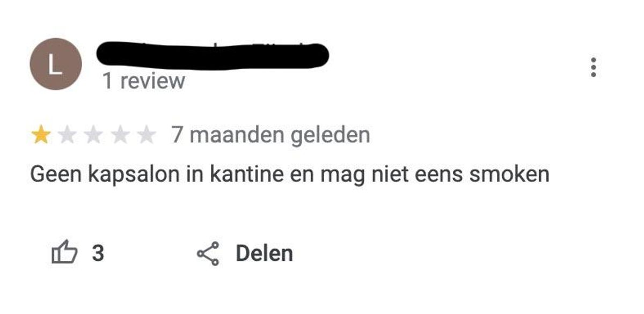The height and width of the screenshot is (314, 644).
Task: Click the fifth grey star
Action: 146,135
